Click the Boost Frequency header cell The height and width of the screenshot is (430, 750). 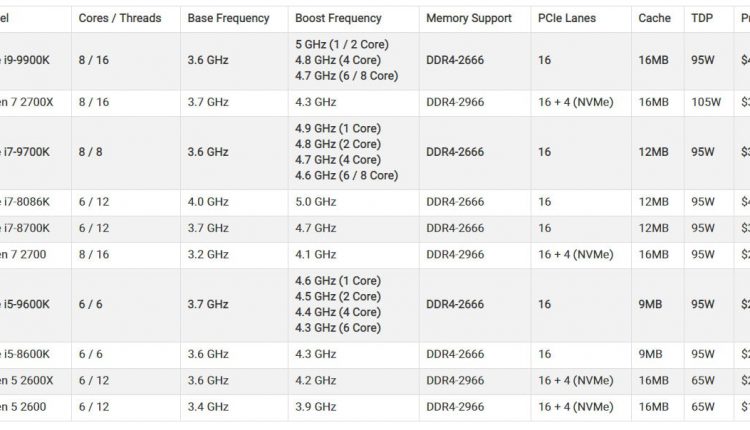point(338,18)
